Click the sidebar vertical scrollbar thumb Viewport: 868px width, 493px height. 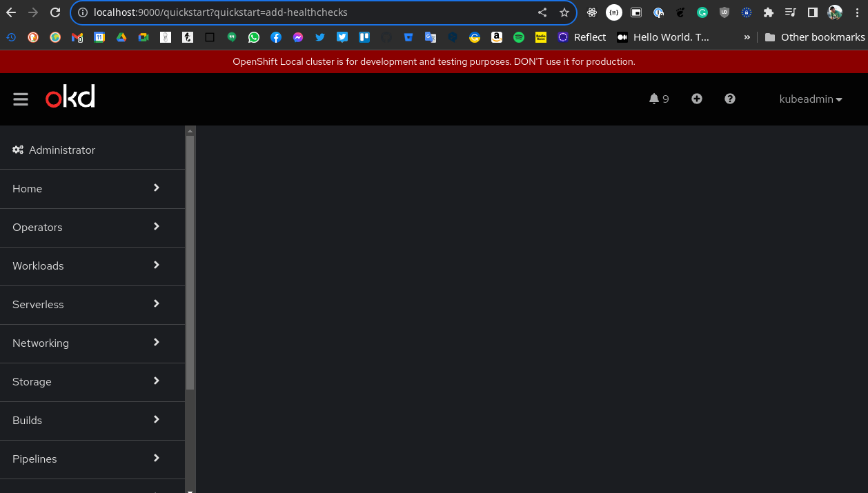190,262
